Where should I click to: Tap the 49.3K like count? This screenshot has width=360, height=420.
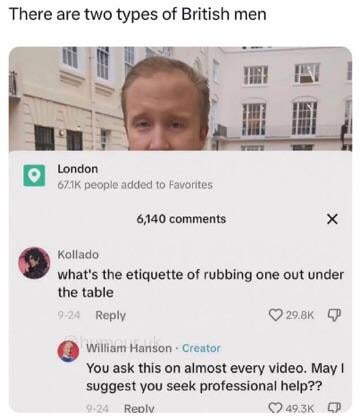click(x=300, y=408)
